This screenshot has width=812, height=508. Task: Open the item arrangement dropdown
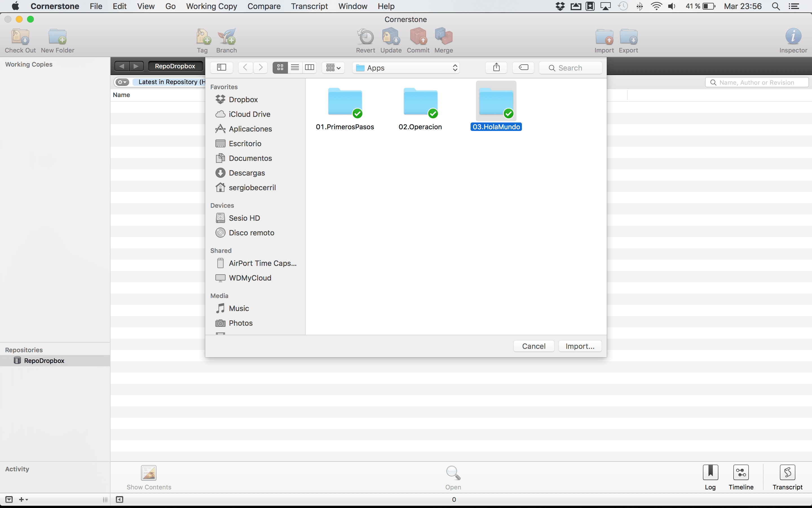[333, 67]
